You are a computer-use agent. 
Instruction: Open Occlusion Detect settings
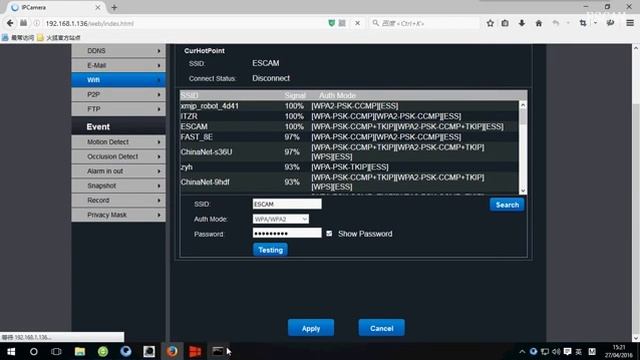tap(118, 156)
